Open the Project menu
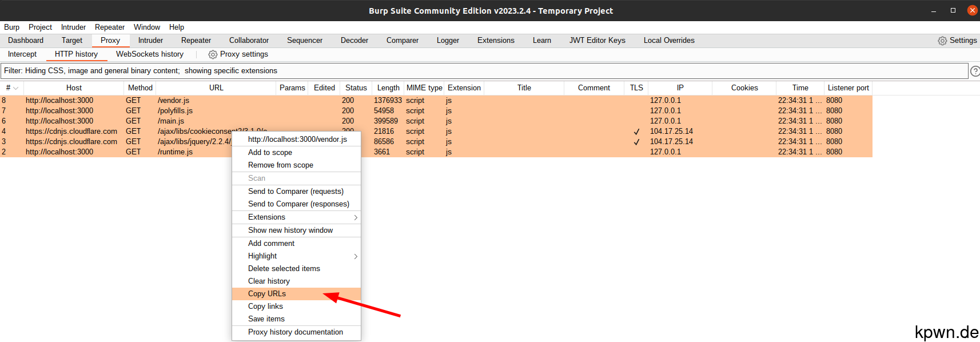The image size is (980, 342). pos(40,27)
